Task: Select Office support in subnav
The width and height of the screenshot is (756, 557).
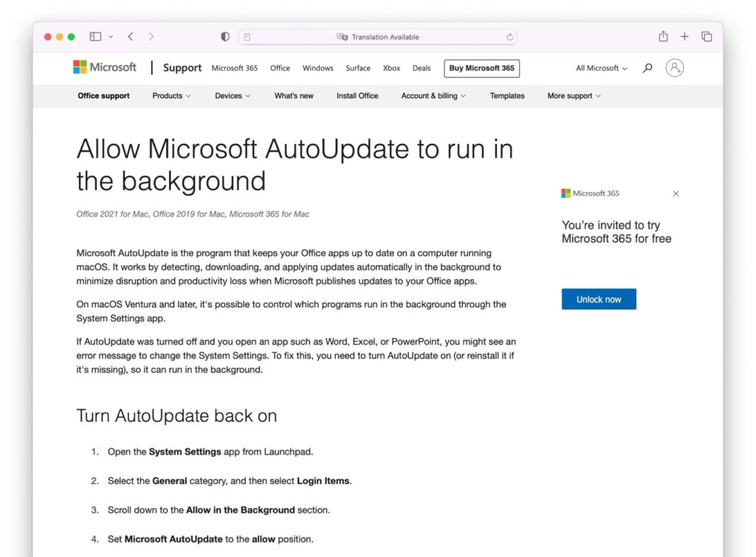Action: point(103,96)
